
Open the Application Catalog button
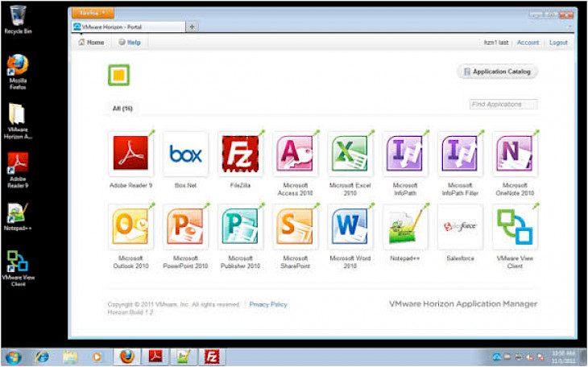[x=497, y=71]
